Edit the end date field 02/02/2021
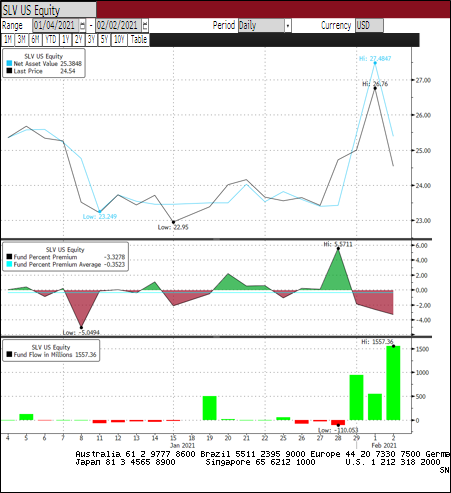This screenshot has height=493, width=451. click(x=119, y=25)
